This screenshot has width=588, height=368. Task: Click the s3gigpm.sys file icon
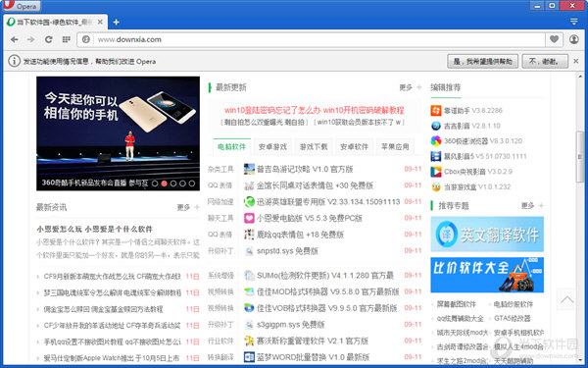pos(249,325)
